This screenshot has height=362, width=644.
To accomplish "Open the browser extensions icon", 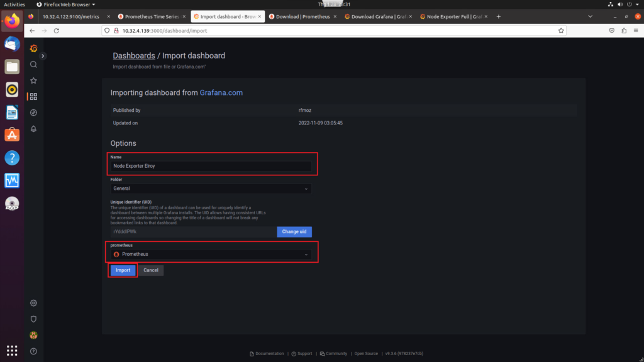I will (x=624, y=31).
